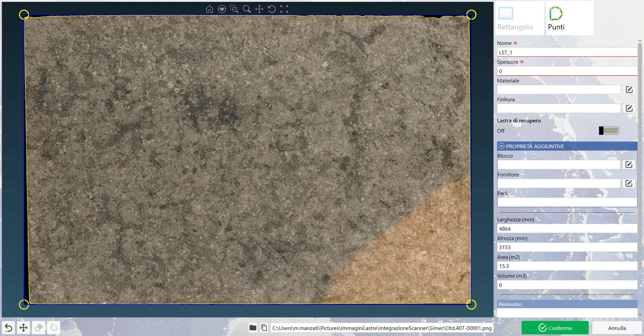The image size is (644, 336).
Task: Open the Finitura edit icon
Action: pos(629,108)
